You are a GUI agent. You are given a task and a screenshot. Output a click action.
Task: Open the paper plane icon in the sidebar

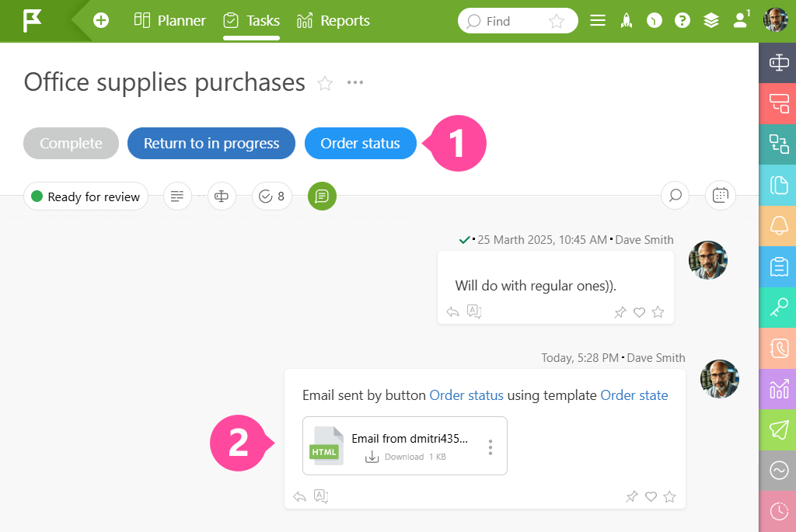(777, 430)
